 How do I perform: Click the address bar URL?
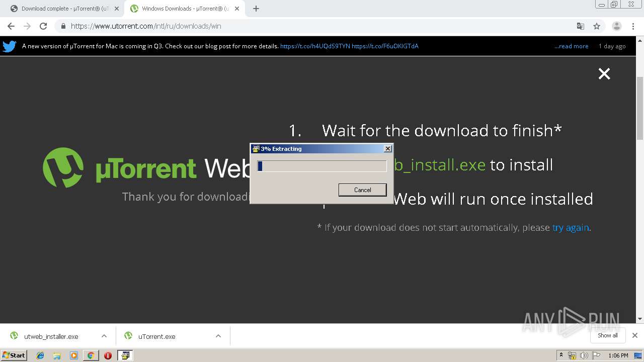click(x=146, y=26)
